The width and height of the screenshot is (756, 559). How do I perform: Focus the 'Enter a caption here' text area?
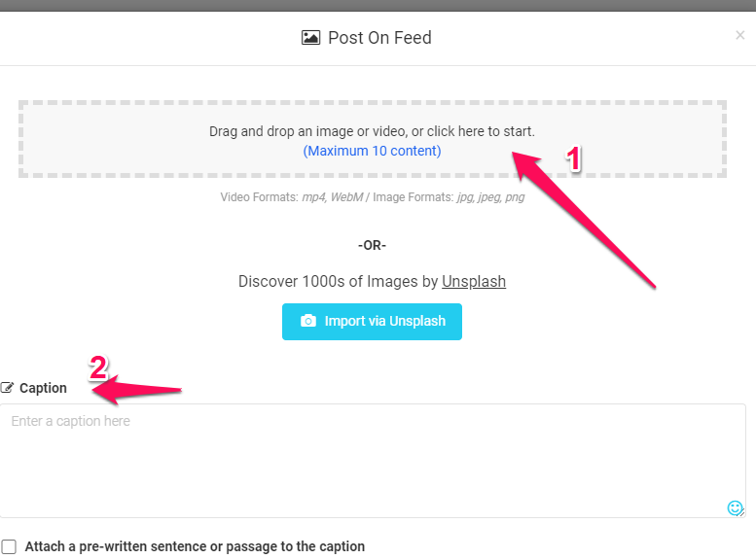[373, 461]
